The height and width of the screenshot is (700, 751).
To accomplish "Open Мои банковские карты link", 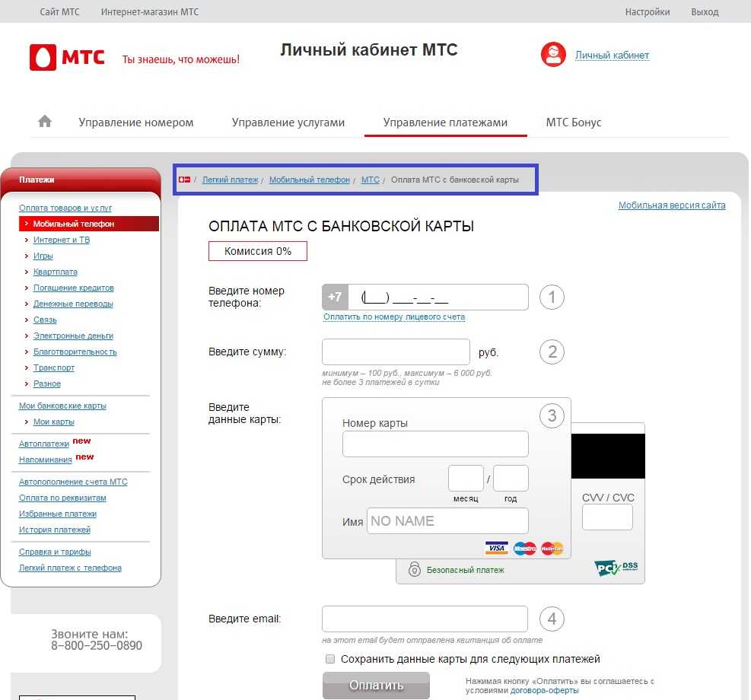I will click(62, 406).
